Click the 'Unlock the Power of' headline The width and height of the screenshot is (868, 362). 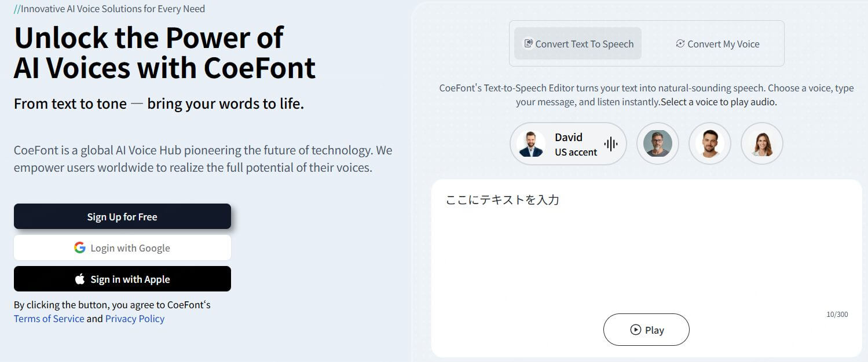pos(149,38)
